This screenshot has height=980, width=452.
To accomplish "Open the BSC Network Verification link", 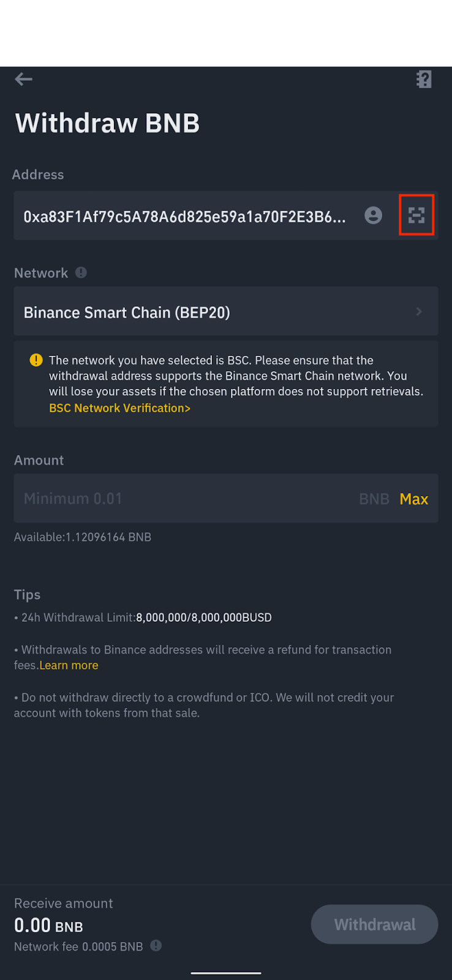I will tap(119, 408).
